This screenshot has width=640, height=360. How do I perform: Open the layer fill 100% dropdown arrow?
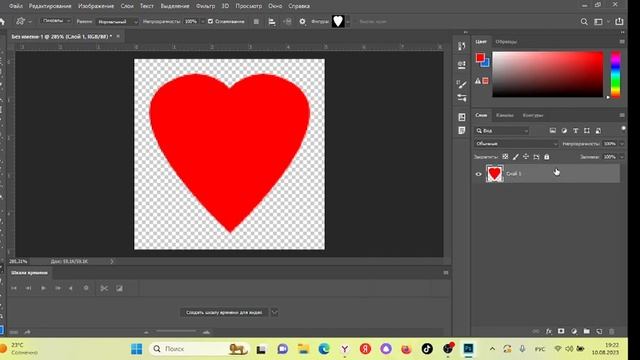pyautogui.click(x=622, y=157)
